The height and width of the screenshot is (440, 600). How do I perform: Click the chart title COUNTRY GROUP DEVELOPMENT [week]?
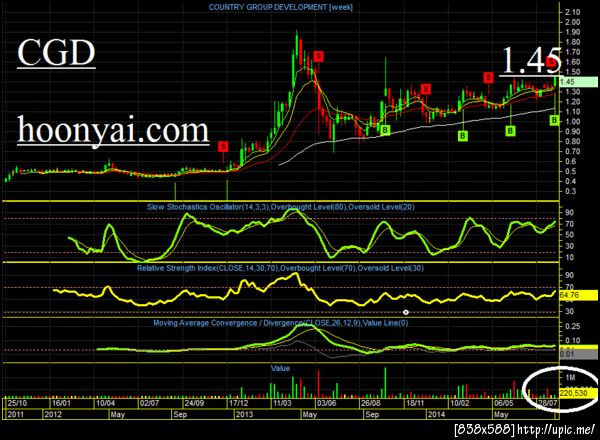[x=280, y=7]
